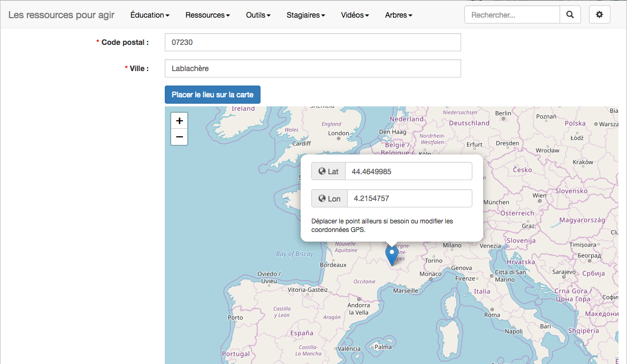Click the Deutschland country label
Image resolution: width=627 pixels, height=364 pixels.
469,123
